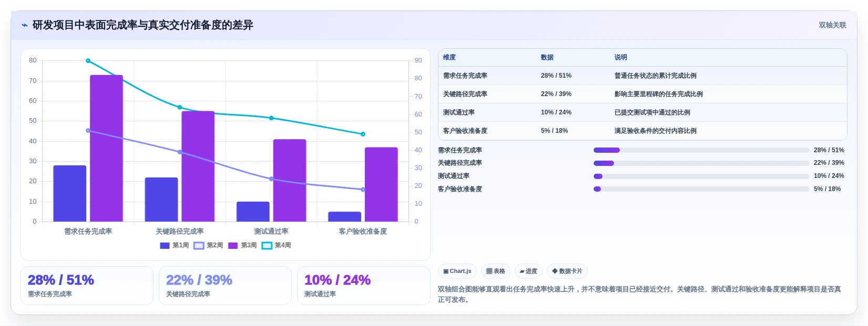The width and height of the screenshot is (868, 326).
Task: Click x-axis label 关键路径完成率 under chart
Action: pyautogui.click(x=180, y=232)
